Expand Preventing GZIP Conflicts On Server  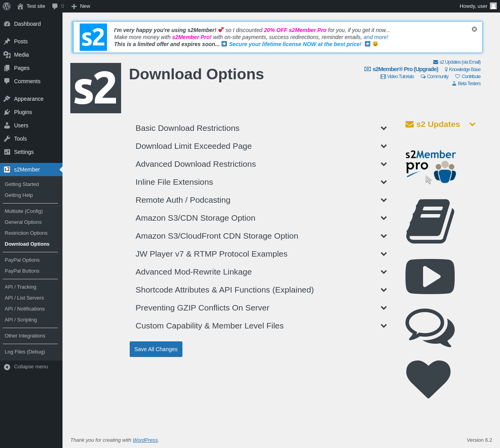pos(261,308)
